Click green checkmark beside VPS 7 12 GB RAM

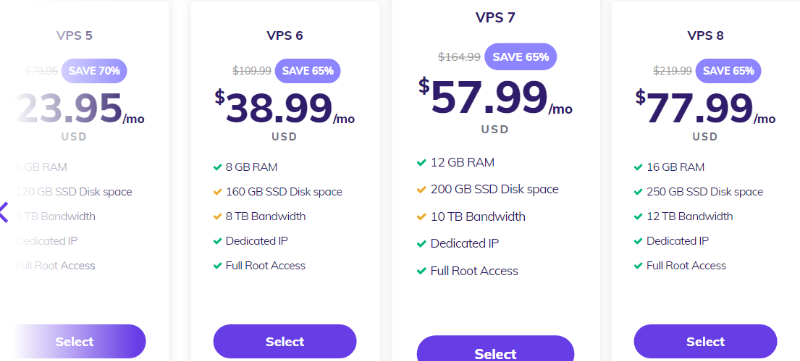(421, 163)
